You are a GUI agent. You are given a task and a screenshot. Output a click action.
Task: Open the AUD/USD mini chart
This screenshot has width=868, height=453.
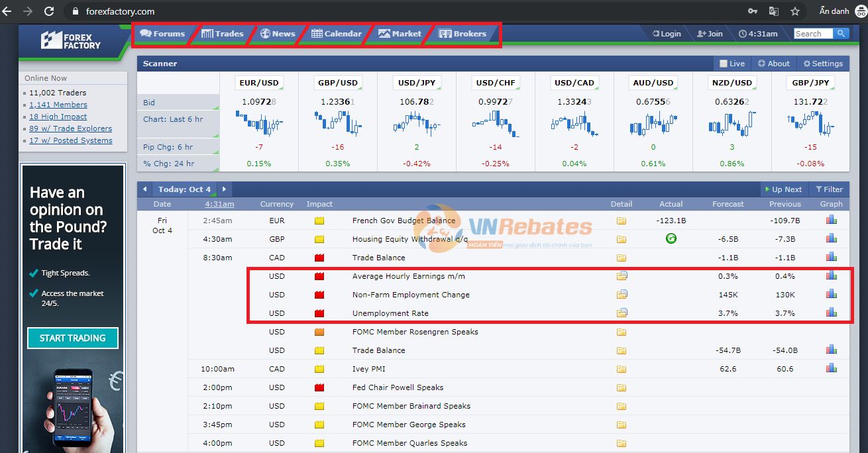point(653,124)
